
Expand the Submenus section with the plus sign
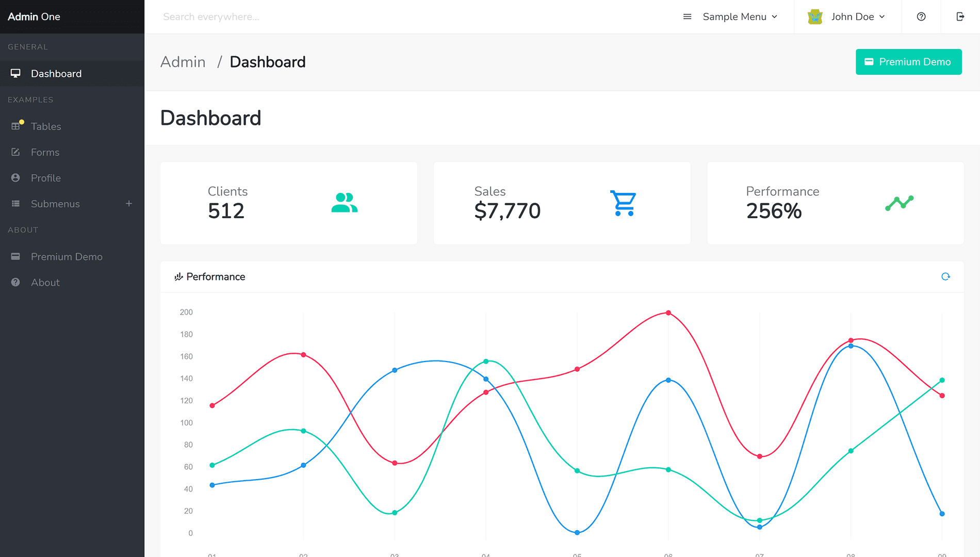(x=129, y=204)
